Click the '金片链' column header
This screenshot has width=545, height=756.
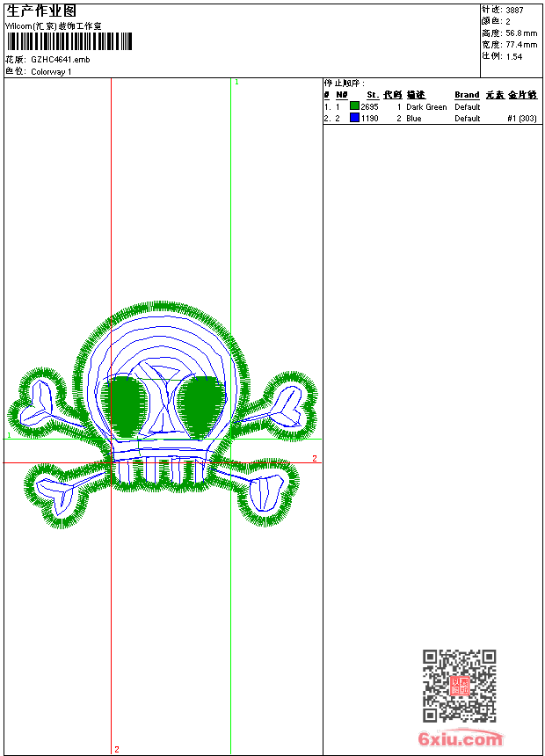pos(522,95)
